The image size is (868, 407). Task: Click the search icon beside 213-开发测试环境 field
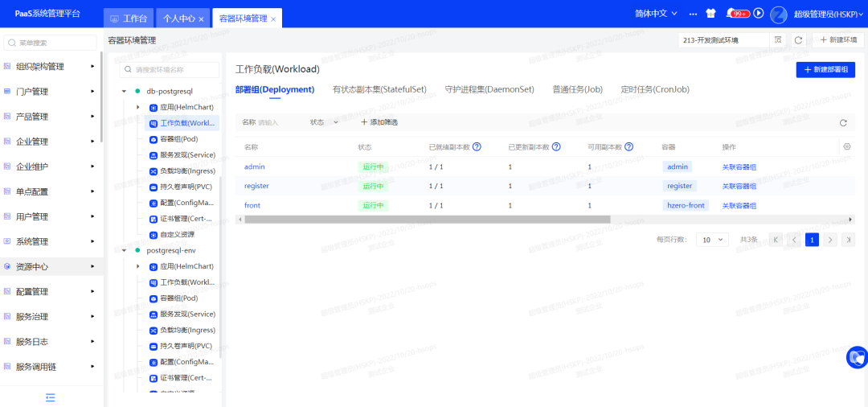click(777, 39)
